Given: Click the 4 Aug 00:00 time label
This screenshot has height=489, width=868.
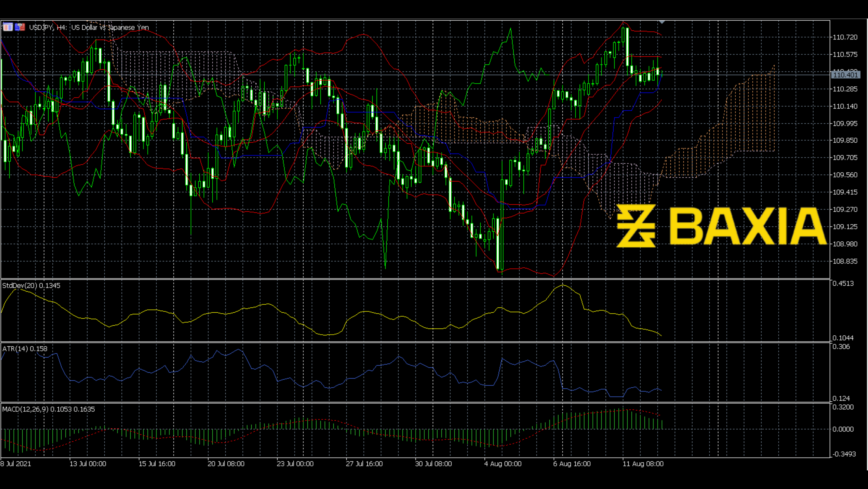Looking at the screenshot, I should click(503, 464).
